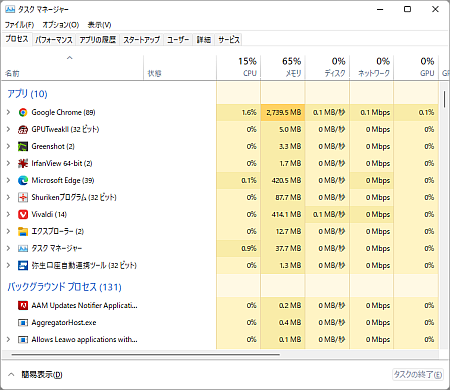Open the ファイル(F) menu
The width and height of the screenshot is (450, 390).
click(19, 25)
